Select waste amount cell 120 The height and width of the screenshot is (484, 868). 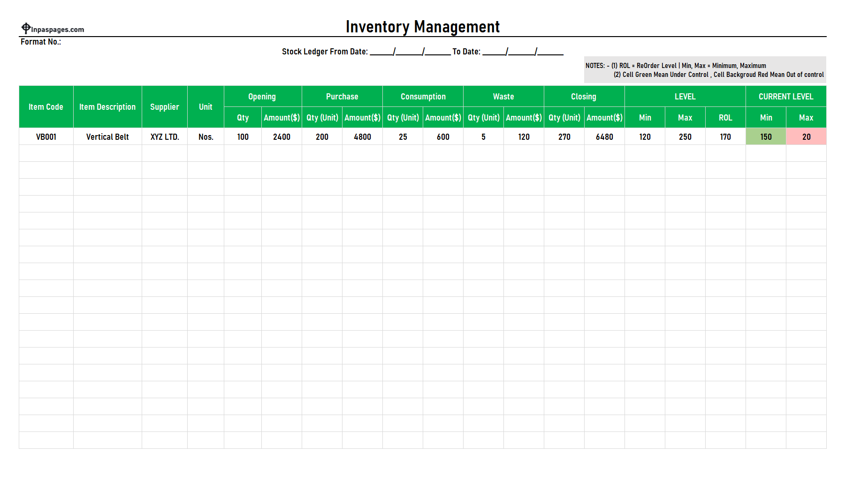524,136
